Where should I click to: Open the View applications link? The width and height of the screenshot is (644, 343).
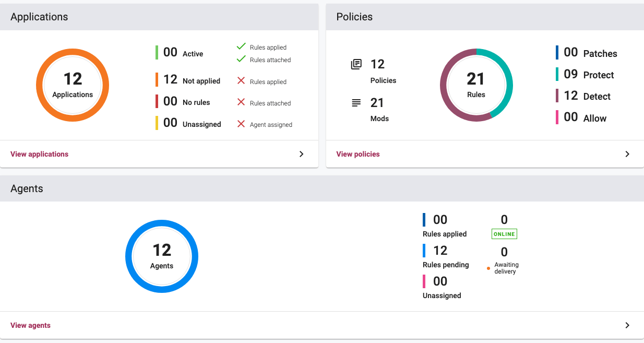click(39, 154)
